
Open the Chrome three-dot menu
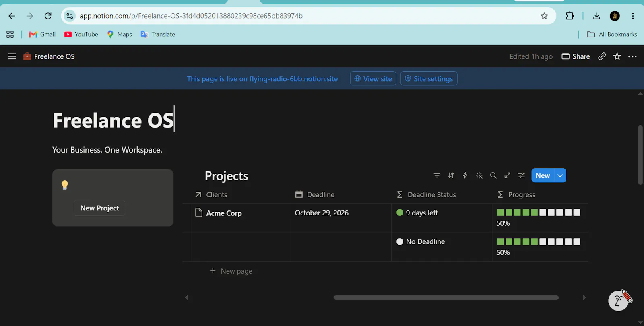[x=633, y=16]
